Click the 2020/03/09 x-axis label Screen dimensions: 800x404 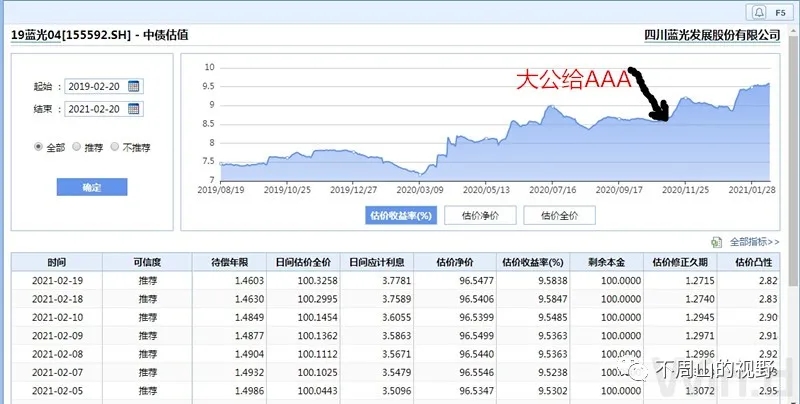coord(419,190)
